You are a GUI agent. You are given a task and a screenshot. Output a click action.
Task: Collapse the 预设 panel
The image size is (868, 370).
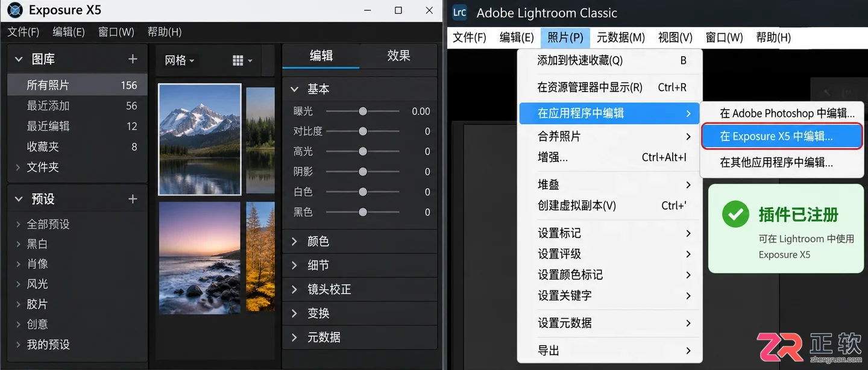pyautogui.click(x=19, y=199)
